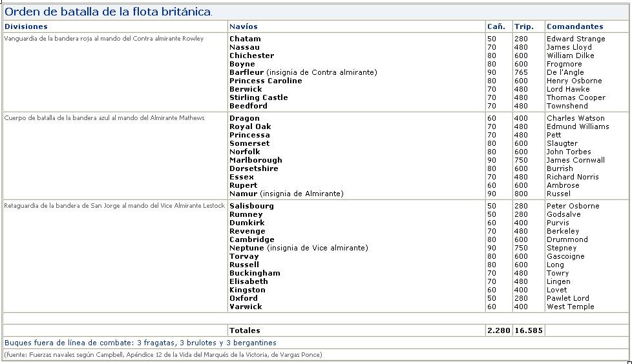The width and height of the screenshot is (632, 364).
Task: Click the 'Buques fuera de línea de combate' note
Action: pyautogui.click(x=140, y=343)
